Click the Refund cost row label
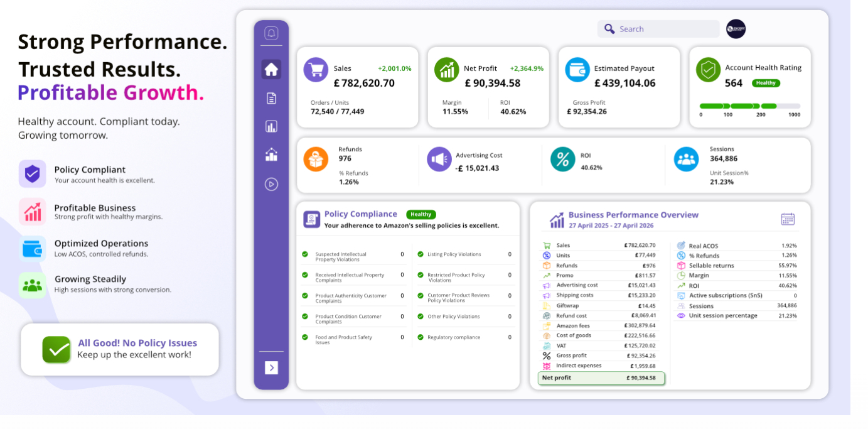 click(572, 316)
